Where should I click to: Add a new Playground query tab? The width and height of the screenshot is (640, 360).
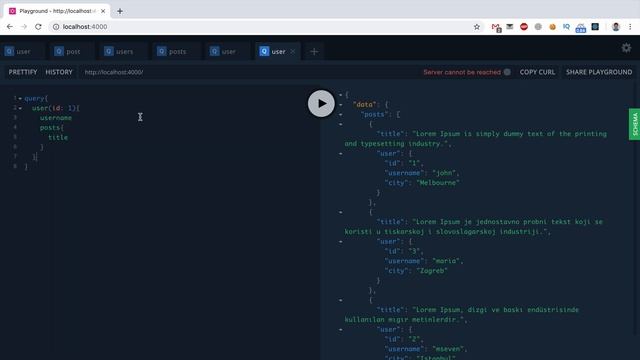pyautogui.click(x=314, y=52)
